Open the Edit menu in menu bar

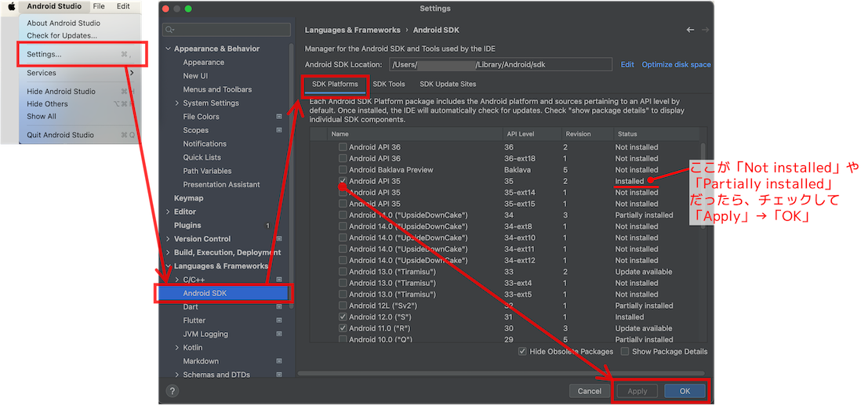[123, 6]
